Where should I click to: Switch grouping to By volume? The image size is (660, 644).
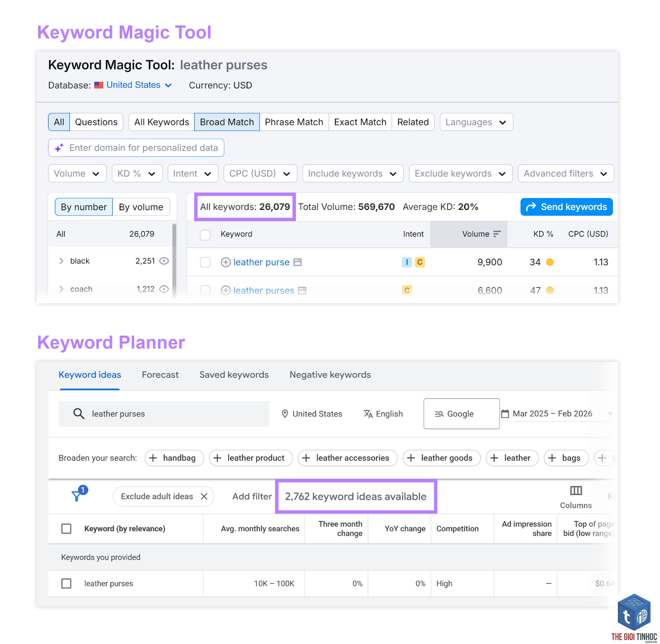(141, 207)
